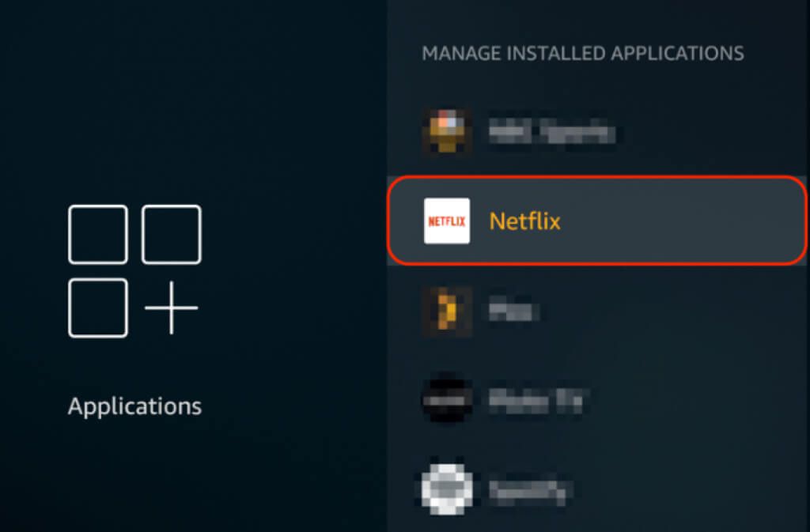Click the top-left square of Applications graphic
Image resolution: width=810 pixels, height=532 pixels.
coord(97,235)
